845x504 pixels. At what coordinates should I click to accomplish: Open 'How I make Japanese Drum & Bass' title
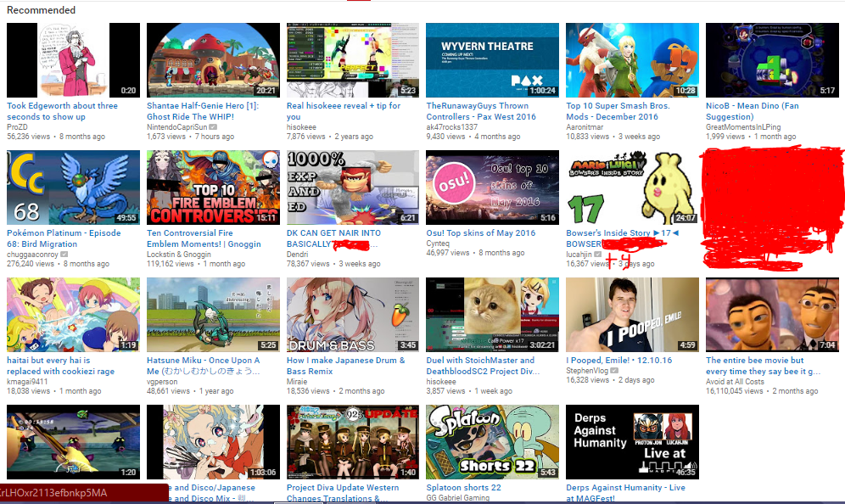(345, 366)
